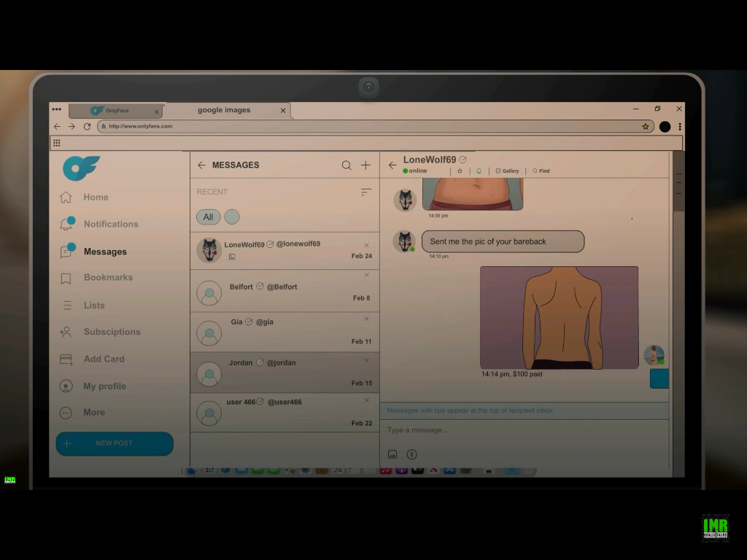Click the OnlyFans logo
The width and height of the screenshot is (747, 560).
81,168
